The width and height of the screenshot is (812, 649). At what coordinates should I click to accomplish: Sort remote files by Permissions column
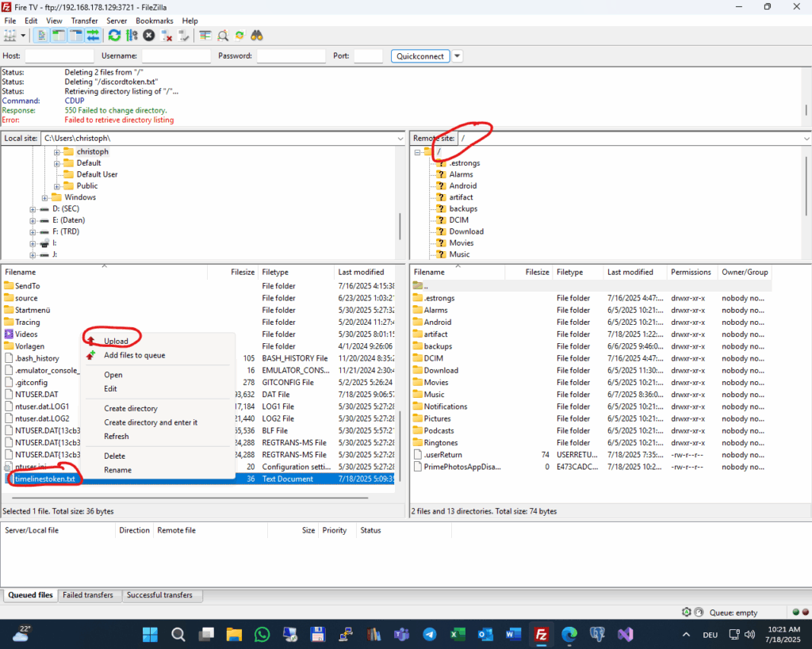[691, 273]
